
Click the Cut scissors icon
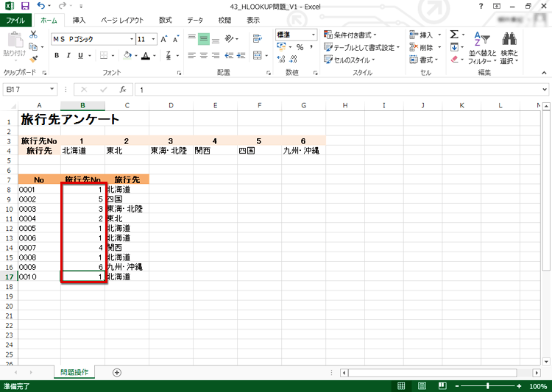[33, 35]
